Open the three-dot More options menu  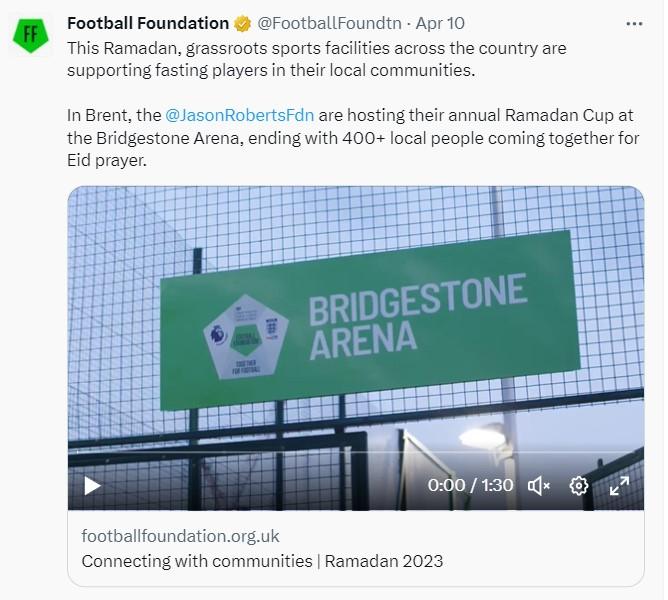[634, 23]
